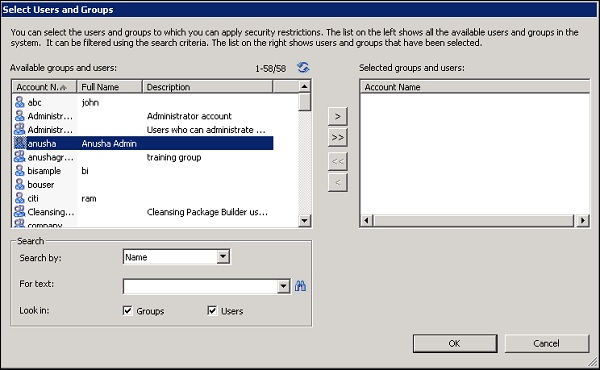Click the user icon beside bouser
The image size is (600, 370).
point(20,184)
